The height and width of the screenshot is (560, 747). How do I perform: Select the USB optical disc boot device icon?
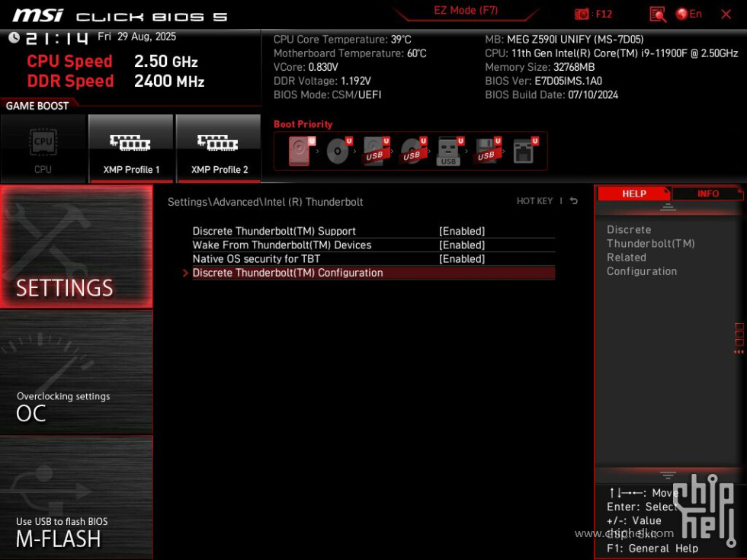(x=413, y=151)
